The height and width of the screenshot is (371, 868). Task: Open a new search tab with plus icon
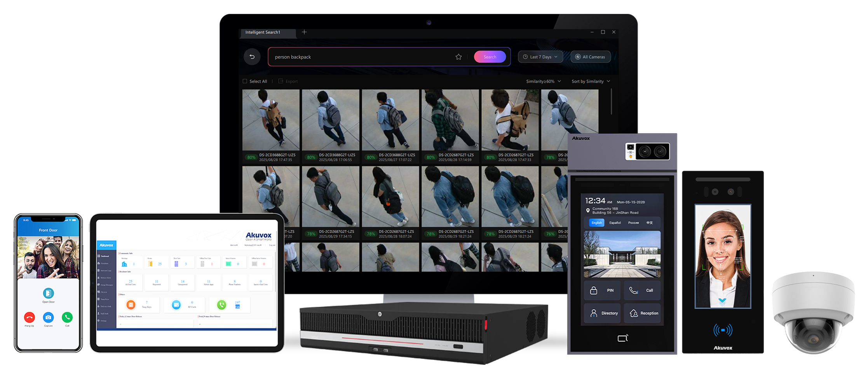[x=304, y=32]
